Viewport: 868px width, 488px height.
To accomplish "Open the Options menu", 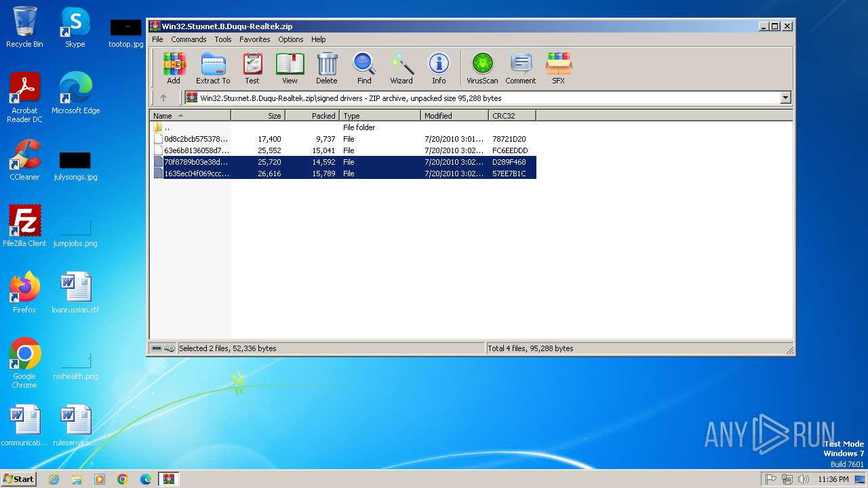I will 291,39.
